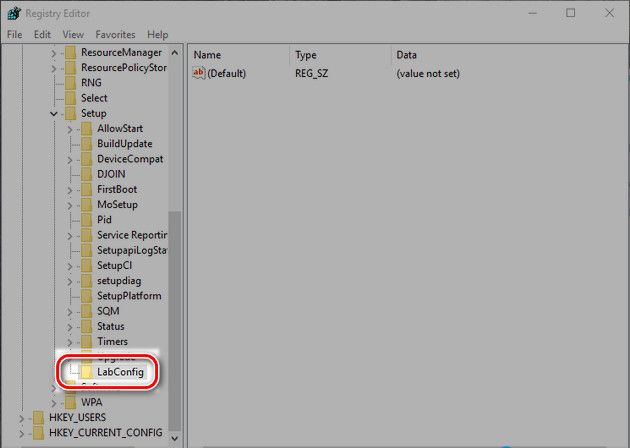Click the REG_SZ type cell
The width and height of the screenshot is (630, 448).
[x=311, y=74]
